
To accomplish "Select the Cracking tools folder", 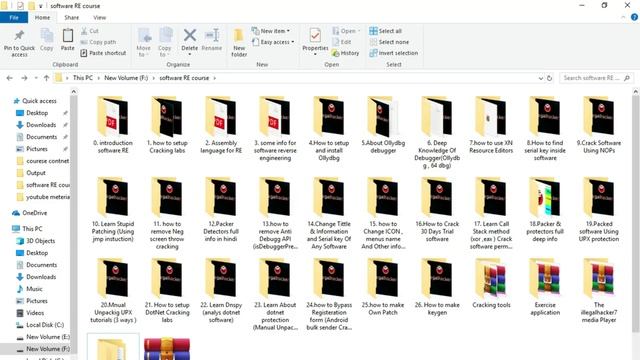I will pyautogui.click(x=491, y=283).
